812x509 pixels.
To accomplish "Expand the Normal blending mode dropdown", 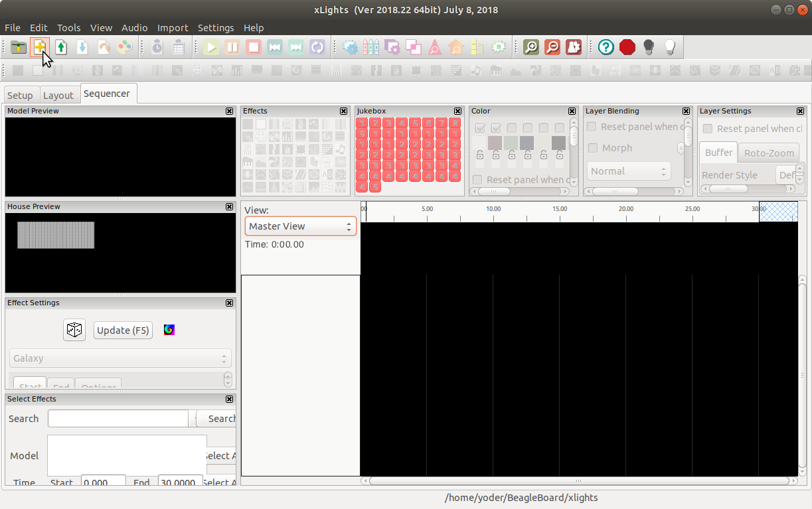I will pyautogui.click(x=628, y=171).
